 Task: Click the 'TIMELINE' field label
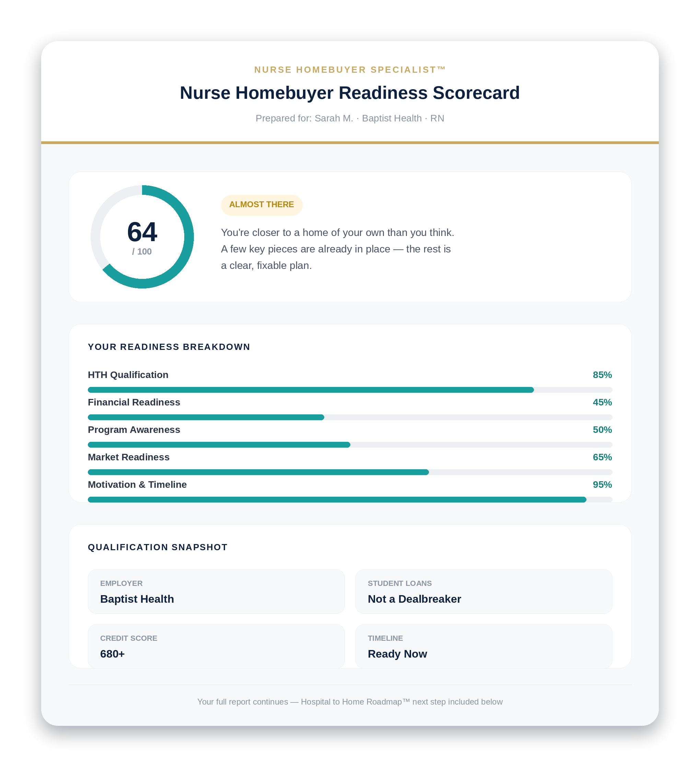coord(385,638)
